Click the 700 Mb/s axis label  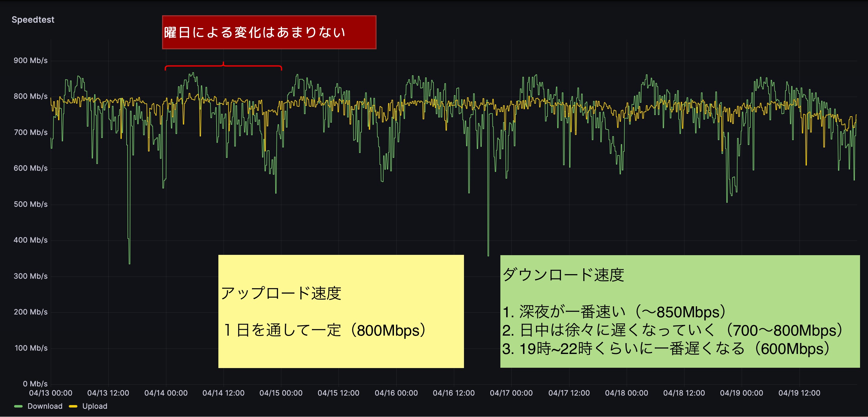[30, 132]
